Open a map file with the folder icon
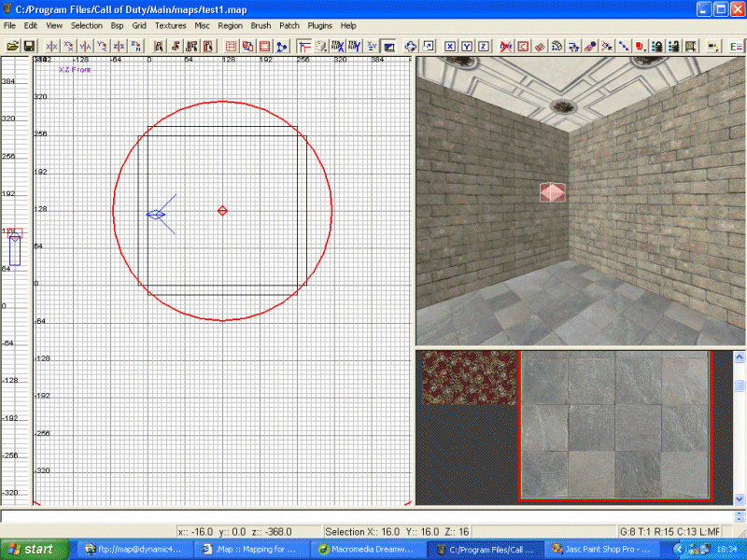The width and height of the screenshot is (747, 560). (x=13, y=46)
